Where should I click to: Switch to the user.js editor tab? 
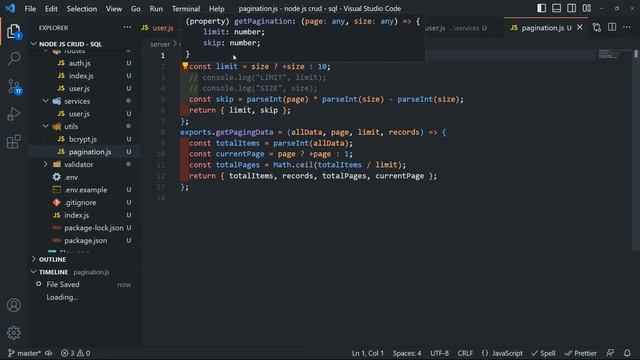159,28
